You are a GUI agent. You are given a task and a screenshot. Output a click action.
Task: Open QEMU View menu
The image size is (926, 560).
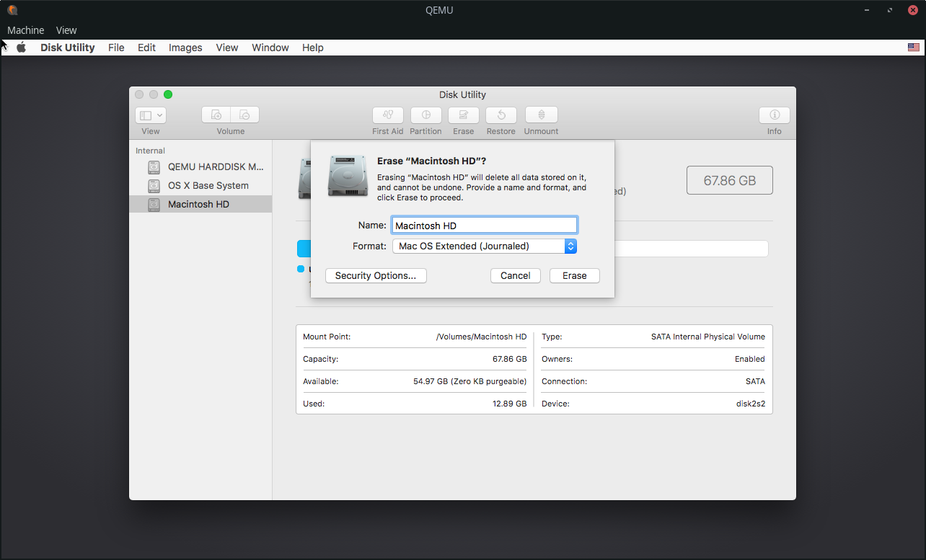(66, 30)
